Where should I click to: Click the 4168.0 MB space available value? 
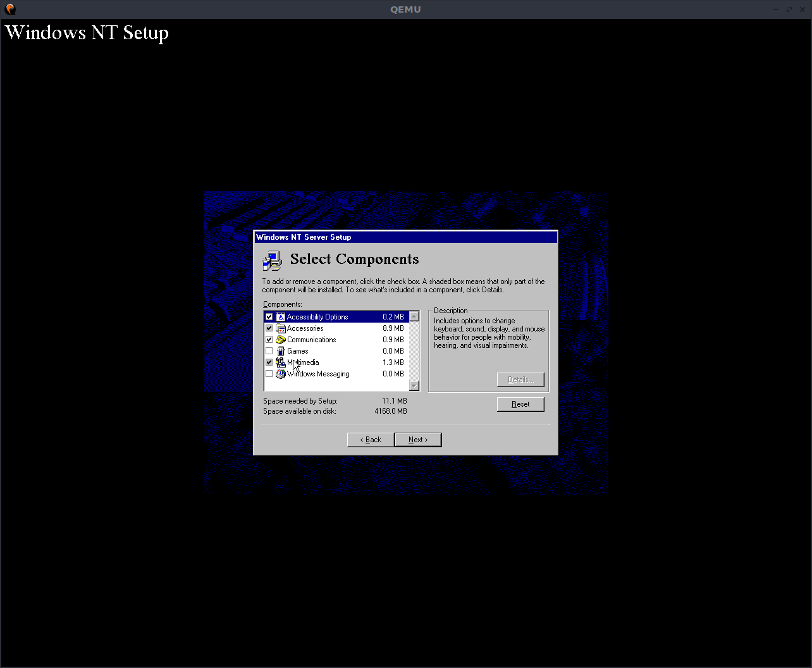point(391,411)
